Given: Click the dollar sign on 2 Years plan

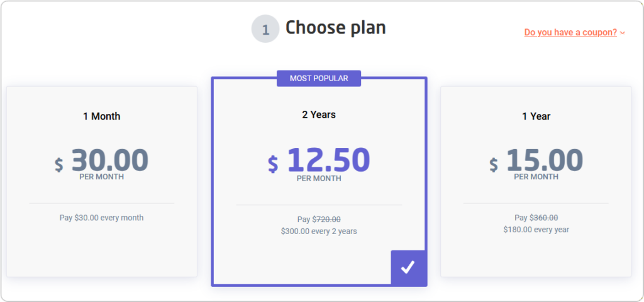Looking at the screenshot, I should 273,164.
